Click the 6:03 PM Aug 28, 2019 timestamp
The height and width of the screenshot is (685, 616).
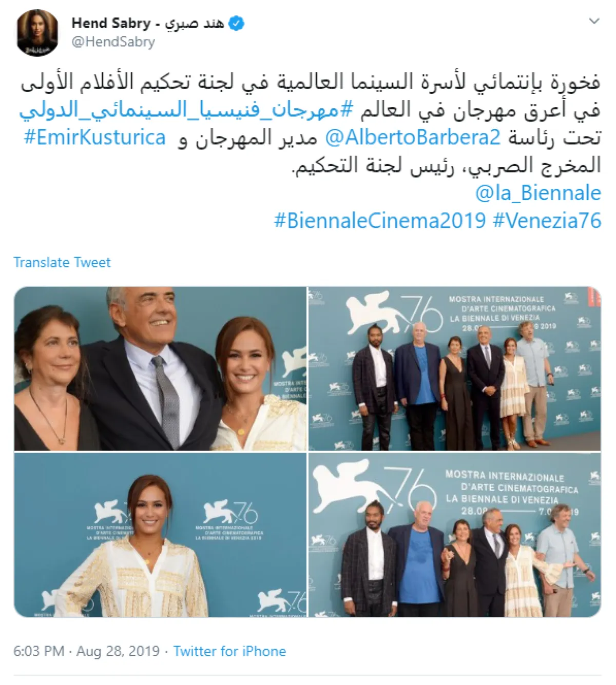click(x=87, y=651)
